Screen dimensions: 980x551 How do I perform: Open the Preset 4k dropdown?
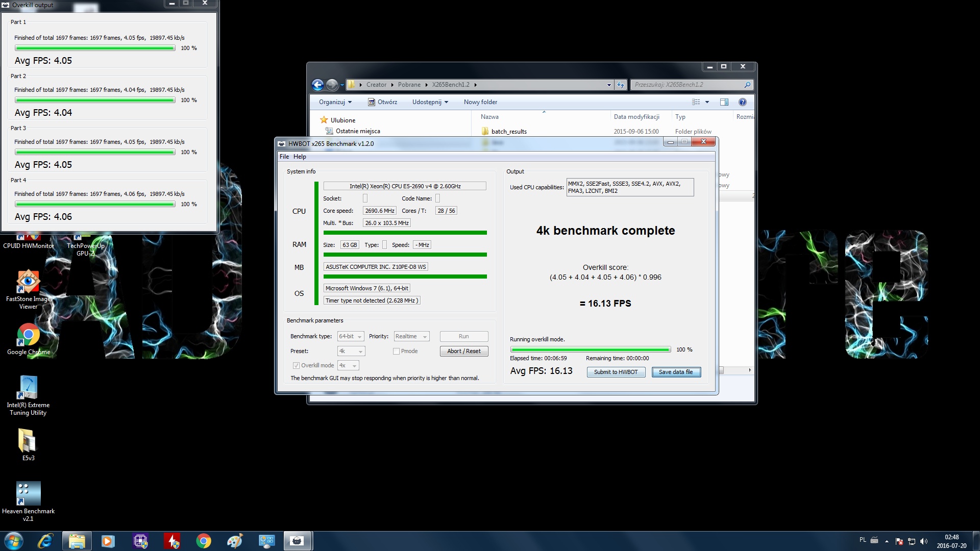[x=351, y=351]
